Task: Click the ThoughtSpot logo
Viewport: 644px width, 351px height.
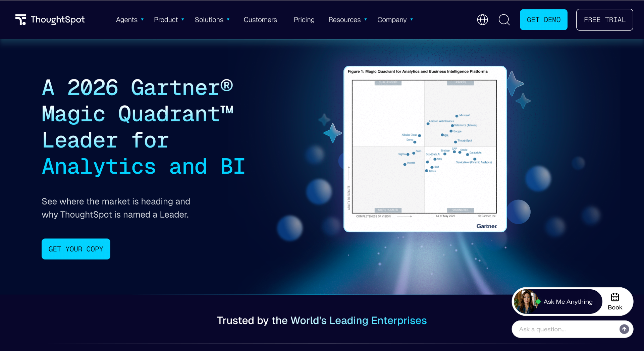Action: pos(50,20)
